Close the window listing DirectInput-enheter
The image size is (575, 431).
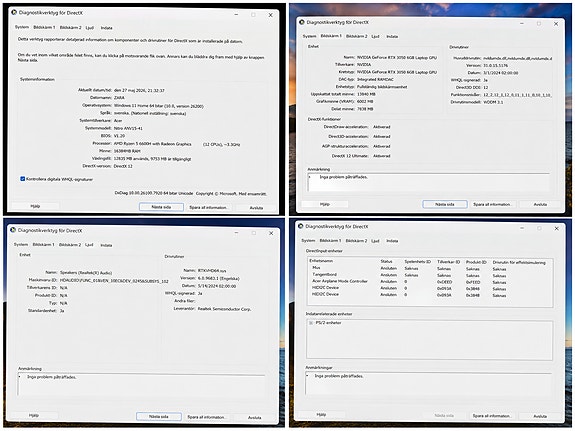point(556,228)
